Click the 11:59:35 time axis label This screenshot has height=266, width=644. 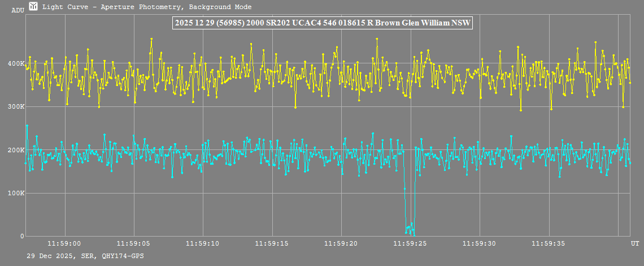[549, 243]
